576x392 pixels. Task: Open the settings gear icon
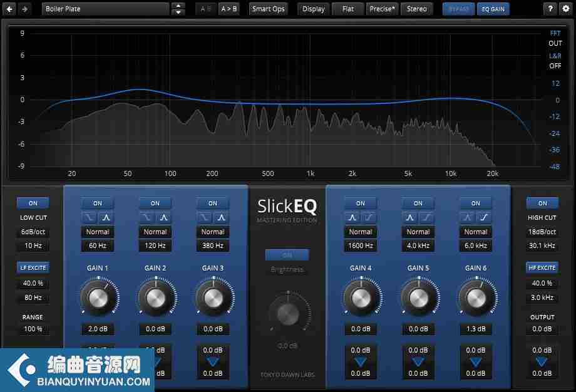566,9
